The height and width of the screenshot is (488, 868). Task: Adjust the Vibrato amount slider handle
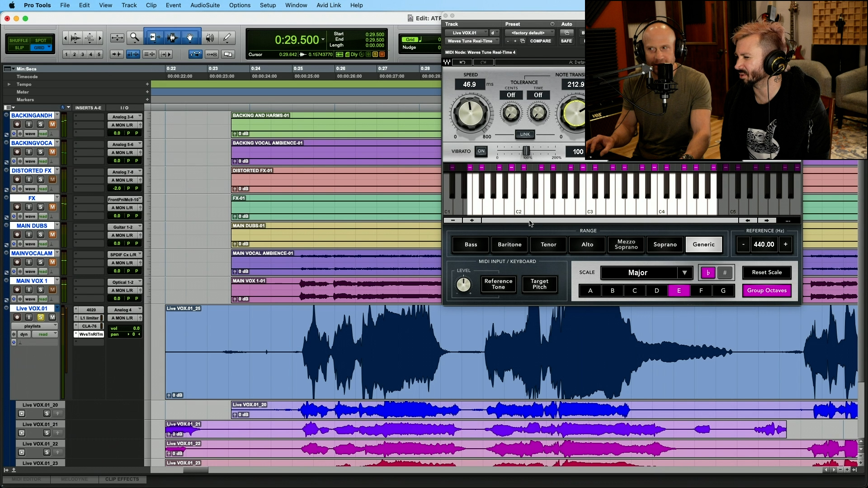526,151
